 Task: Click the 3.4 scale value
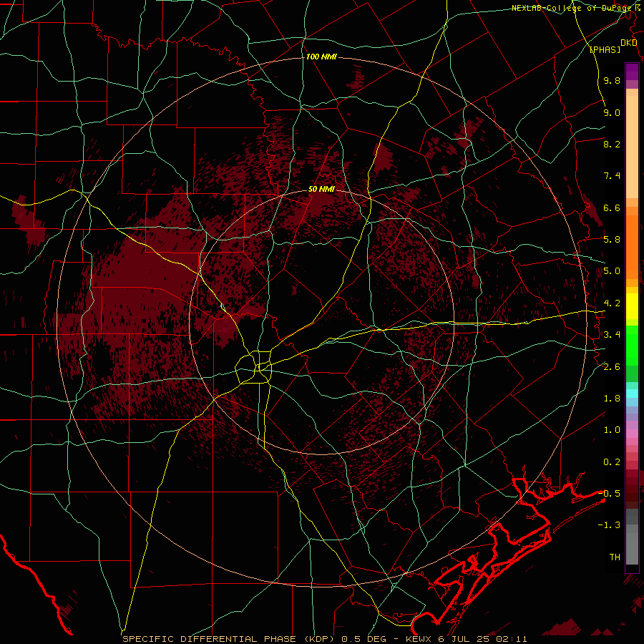pyautogui.click(x=612, y=335)
